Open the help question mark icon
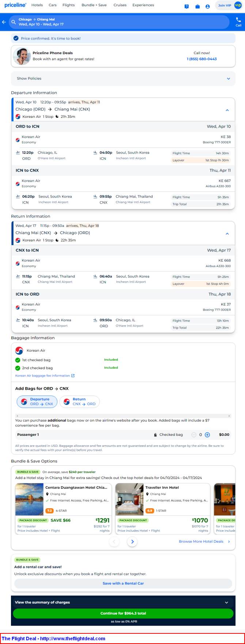Viewport: 245px width, 644px height. tap(186, 6)
